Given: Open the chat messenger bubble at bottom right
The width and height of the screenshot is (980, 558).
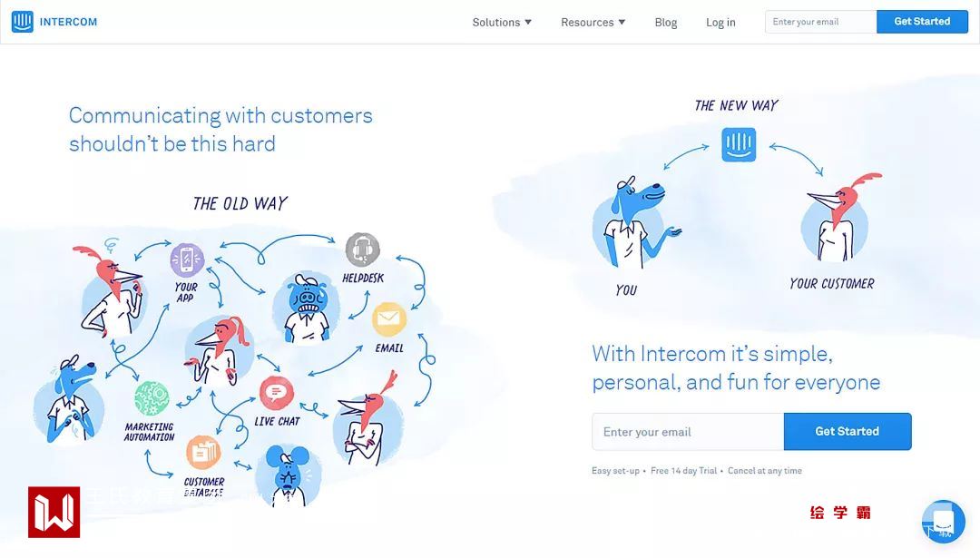Looking at the screenshot, I should (x=943, y=521).
